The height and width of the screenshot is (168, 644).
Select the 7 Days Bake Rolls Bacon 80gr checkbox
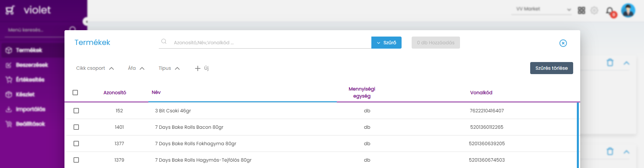(76, 127)
